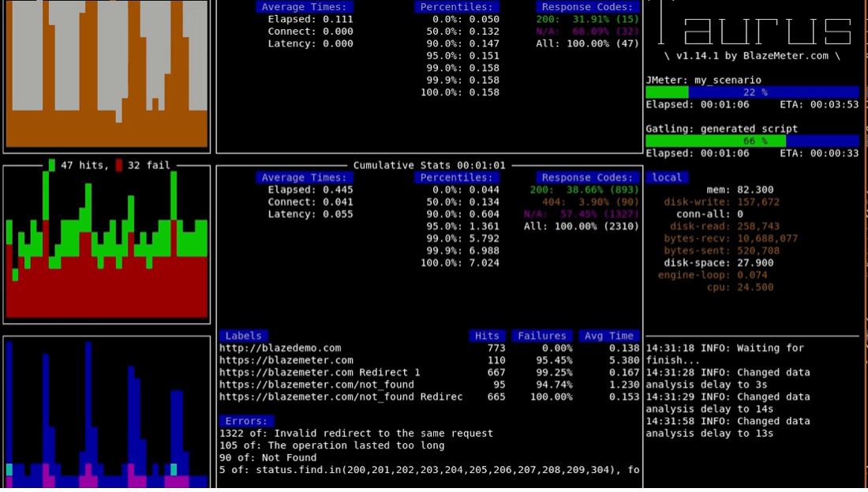
Task: Click the Invalid redirect to same request error
Action: [x=356, y=434]
